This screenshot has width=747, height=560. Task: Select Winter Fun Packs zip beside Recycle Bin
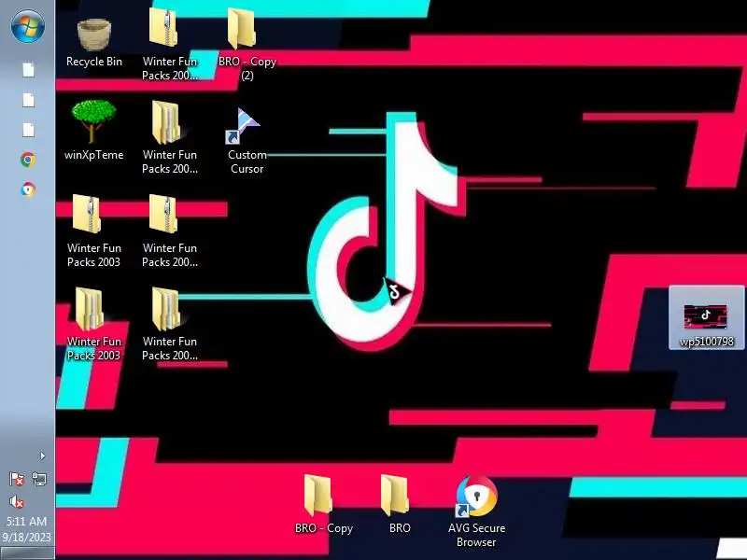point(170,44)
